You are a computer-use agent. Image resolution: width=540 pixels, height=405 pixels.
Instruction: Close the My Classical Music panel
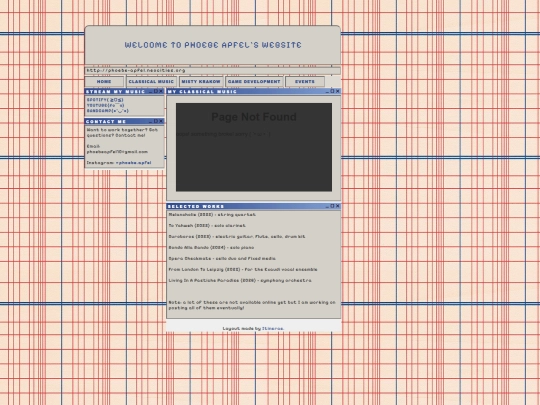[x=338, y=91]
